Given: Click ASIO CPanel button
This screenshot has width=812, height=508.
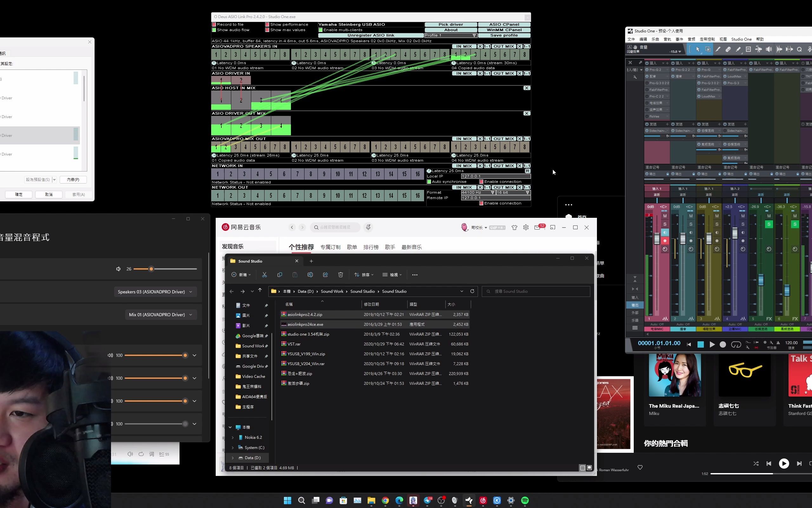Looking at the screenshot, I should click(x=504, y=24).
